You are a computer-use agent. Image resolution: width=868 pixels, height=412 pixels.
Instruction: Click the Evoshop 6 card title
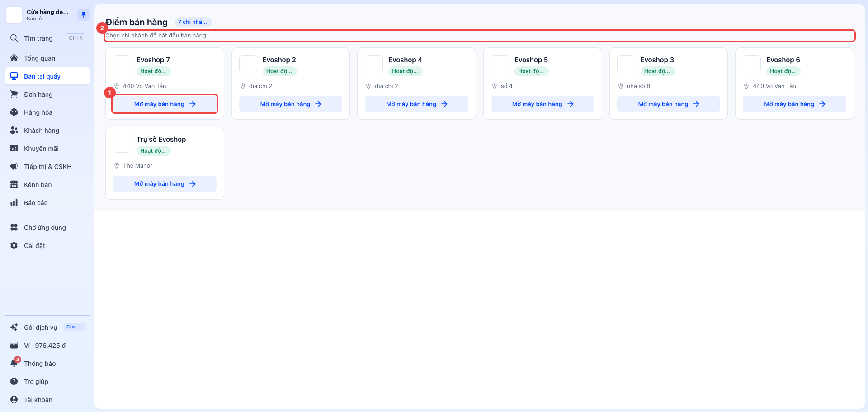(x=783, y=60)
